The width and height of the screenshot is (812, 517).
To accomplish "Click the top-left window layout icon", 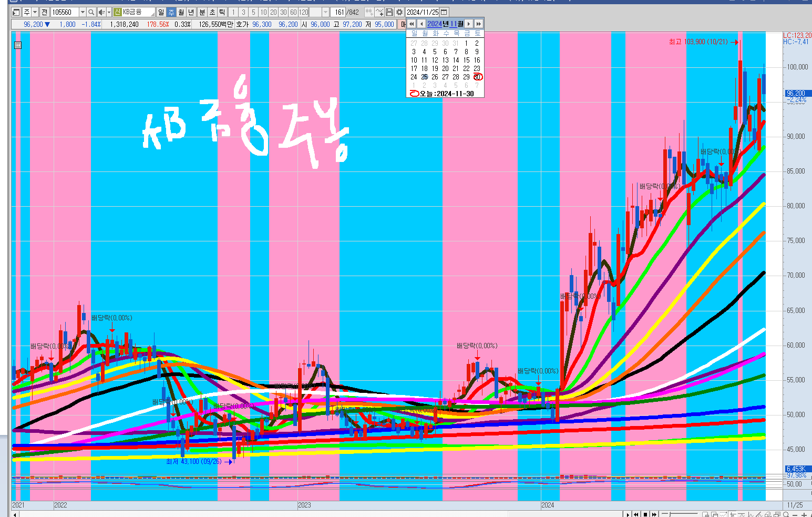I will point(16,12).
